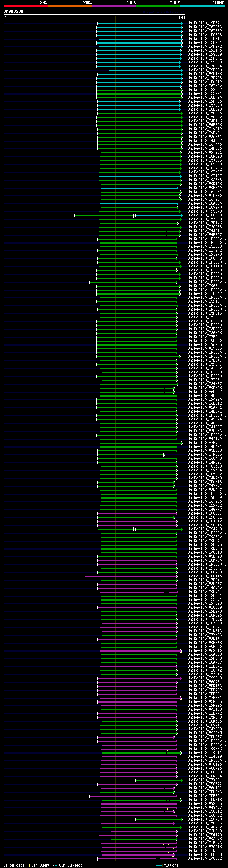This screenshot has height=868, width=228.
Task: Select label UniRef100_Q5AMI8
Action: [204, 482]
